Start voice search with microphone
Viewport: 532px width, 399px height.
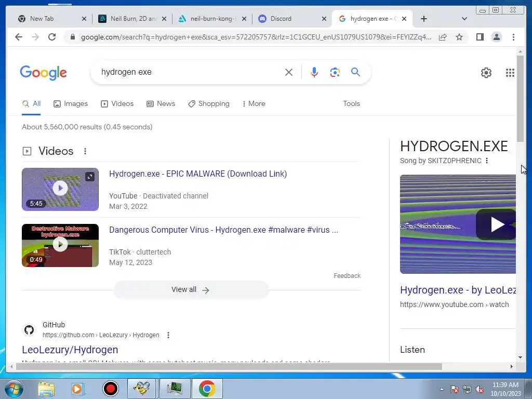(314, 72)
